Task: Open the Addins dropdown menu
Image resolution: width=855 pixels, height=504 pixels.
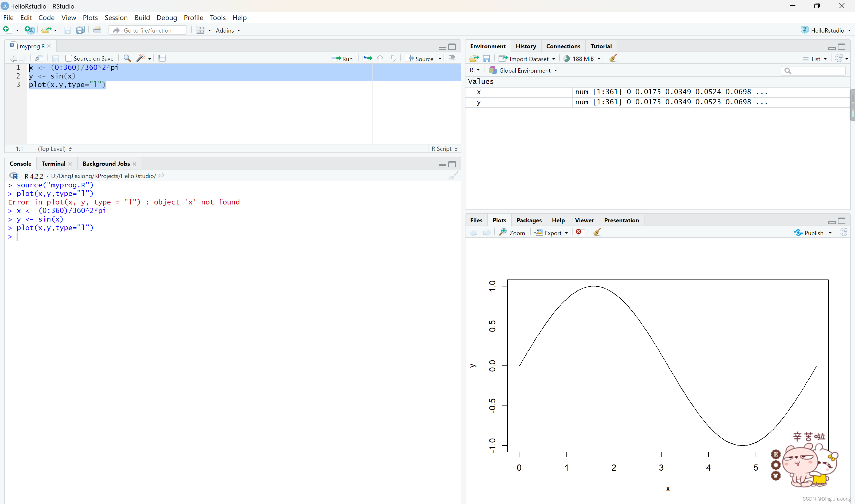Action: point(228,30)
